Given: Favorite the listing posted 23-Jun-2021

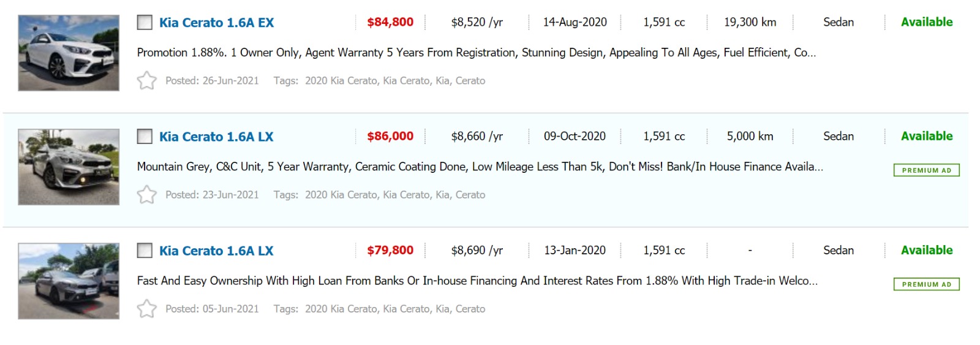Looking at the screenshot, I should point(146,194).
